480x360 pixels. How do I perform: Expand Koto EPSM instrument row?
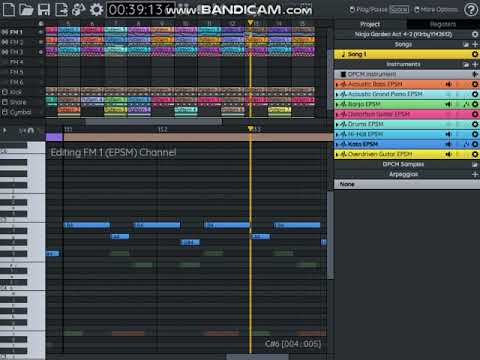pos(337,145)
